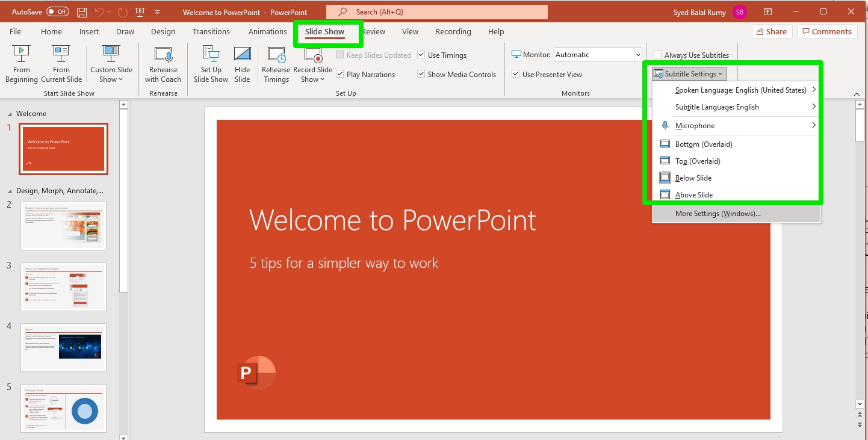The width and height of the screenshot is (868, 440).
Task: Open the Monitor Automatic dropdown
Action: pos(638,55)
